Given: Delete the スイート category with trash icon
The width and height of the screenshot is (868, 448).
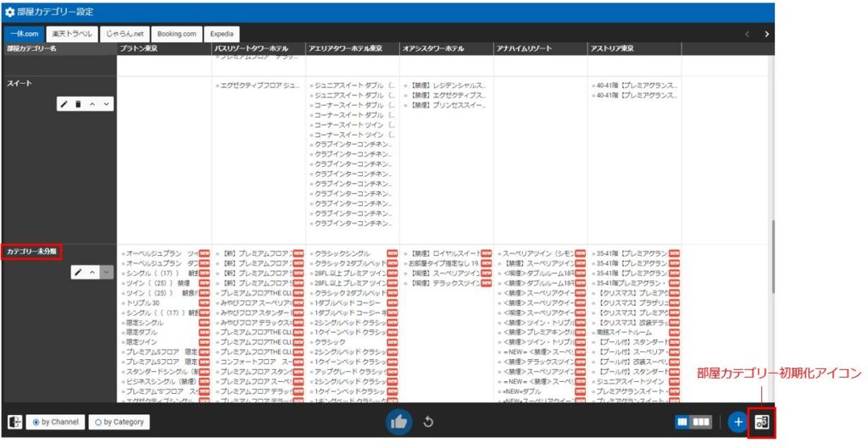Looking at the screenshot, I should [x=78, y=104].
